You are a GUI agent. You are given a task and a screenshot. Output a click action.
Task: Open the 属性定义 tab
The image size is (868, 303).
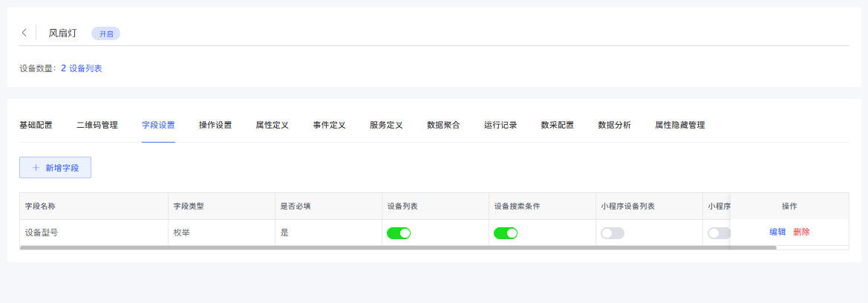tap(272, 125)
